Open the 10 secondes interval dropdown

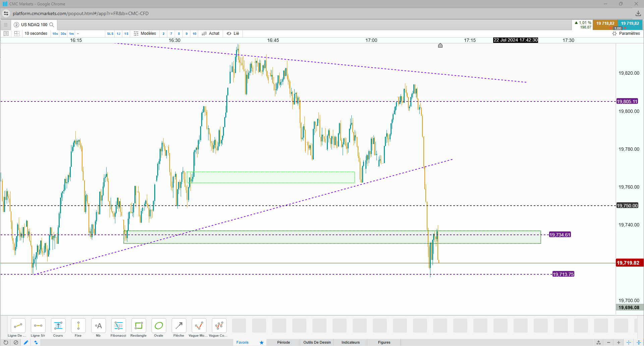click(x=36, y=33)
